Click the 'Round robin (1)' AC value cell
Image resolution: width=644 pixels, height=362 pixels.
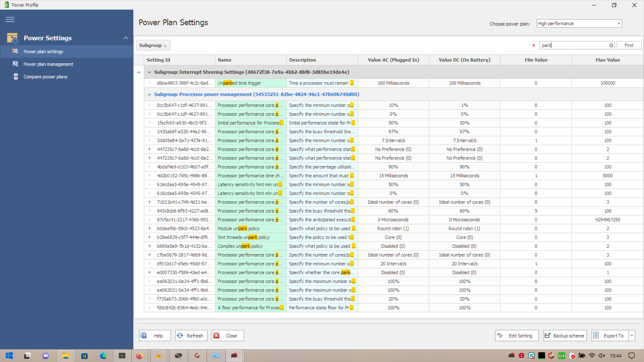tap(393, 228)
